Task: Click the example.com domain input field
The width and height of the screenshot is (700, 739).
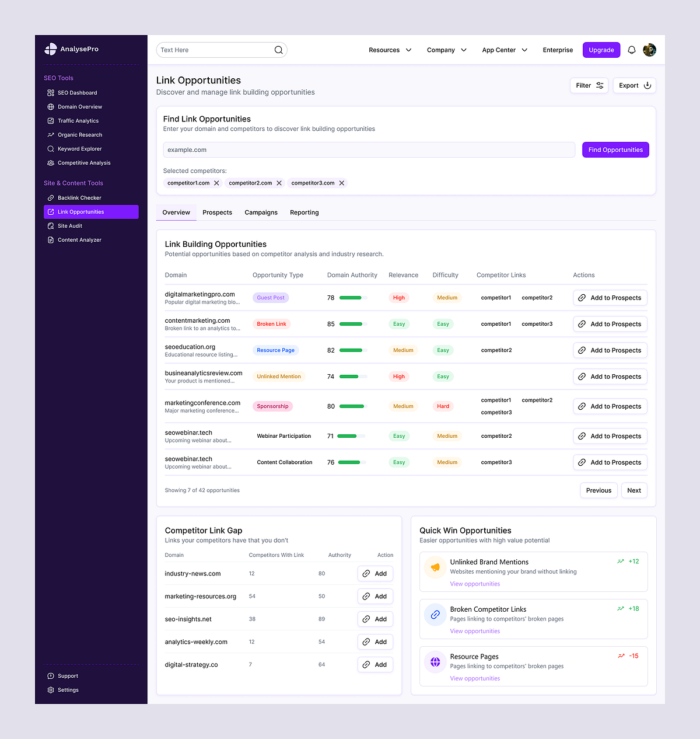Action: (369, 150)
